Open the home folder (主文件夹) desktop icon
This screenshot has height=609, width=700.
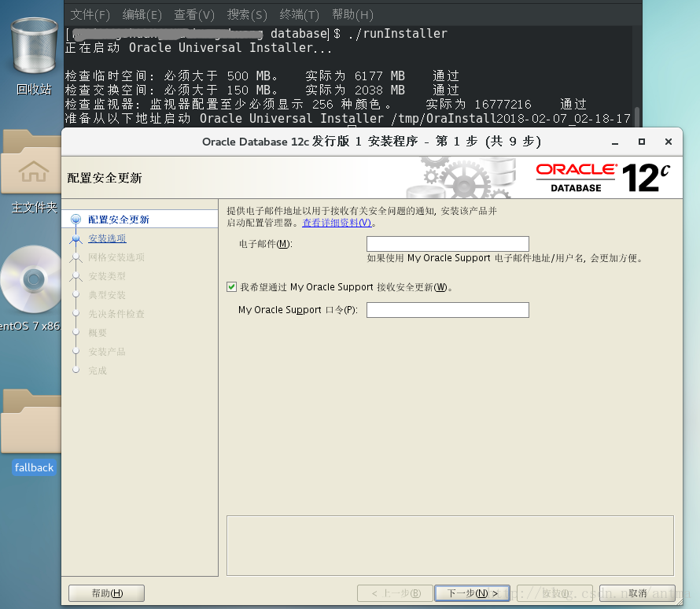tap(31, 161)
